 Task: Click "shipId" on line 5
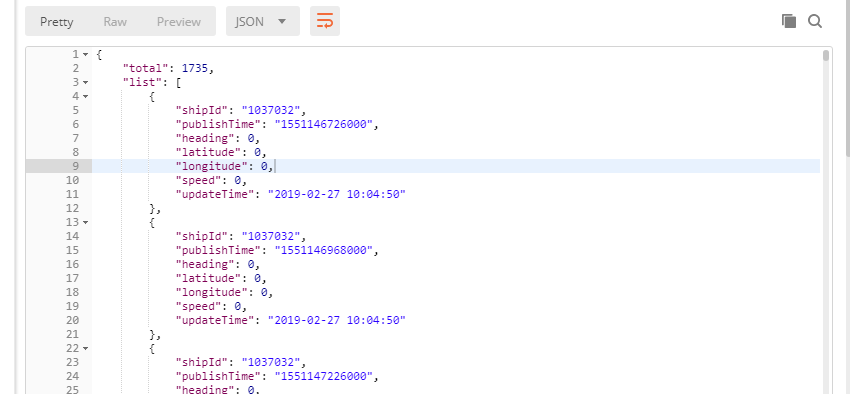pos(202,111)
